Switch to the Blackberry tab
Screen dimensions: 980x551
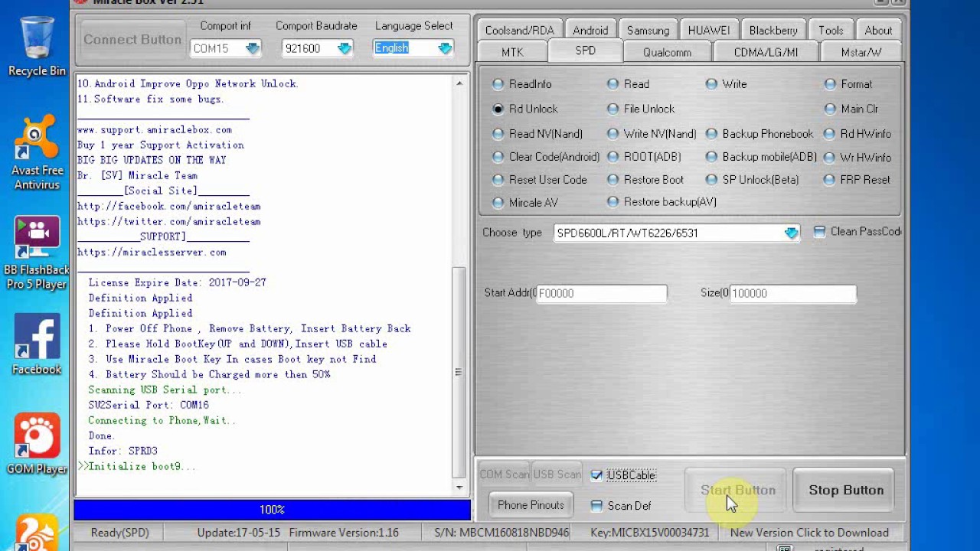773,31
